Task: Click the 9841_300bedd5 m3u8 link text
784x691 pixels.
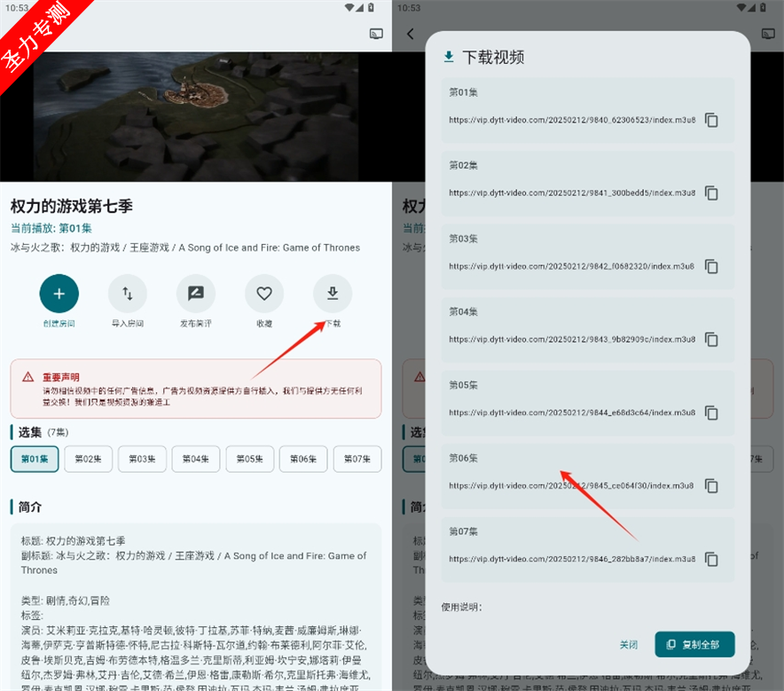Action: [x=572, y=193]
